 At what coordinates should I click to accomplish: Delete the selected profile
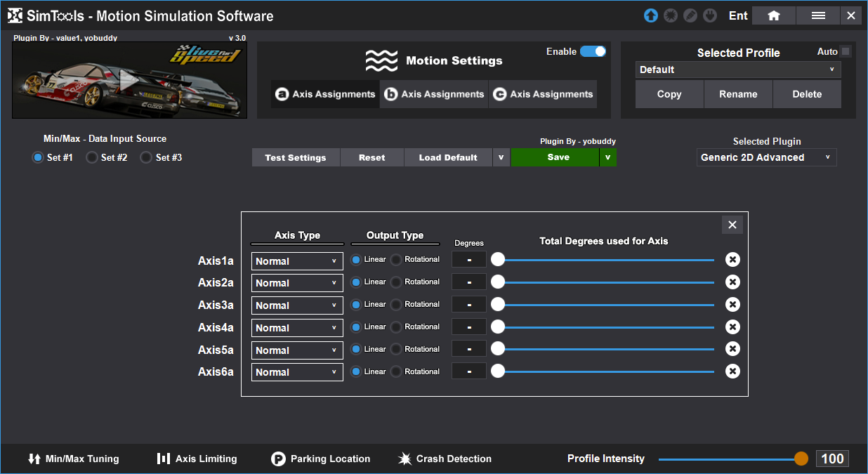(x=807, y=94)
